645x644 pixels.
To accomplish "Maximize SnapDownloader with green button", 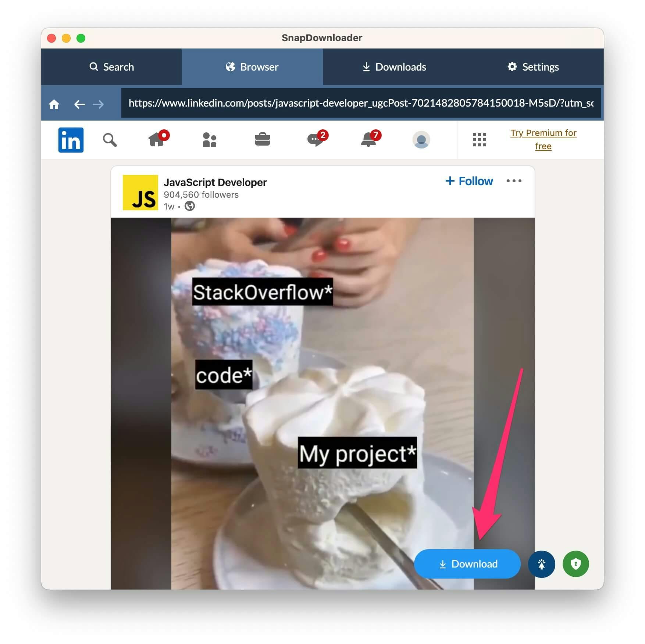I will point(81,38).
